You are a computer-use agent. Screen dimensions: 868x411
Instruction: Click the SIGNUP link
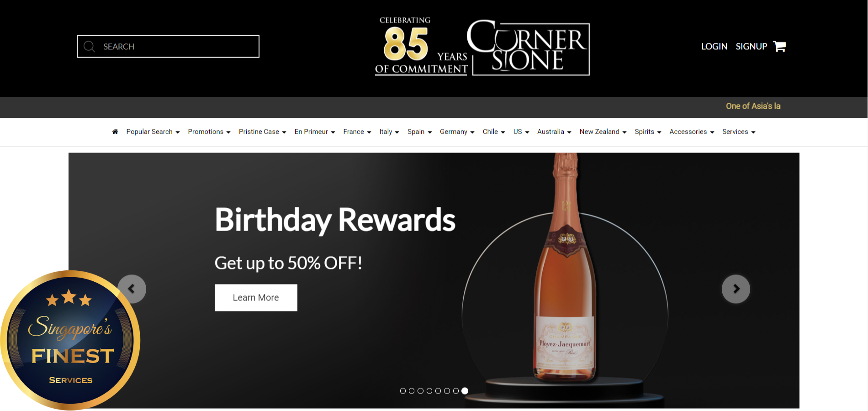751,47
